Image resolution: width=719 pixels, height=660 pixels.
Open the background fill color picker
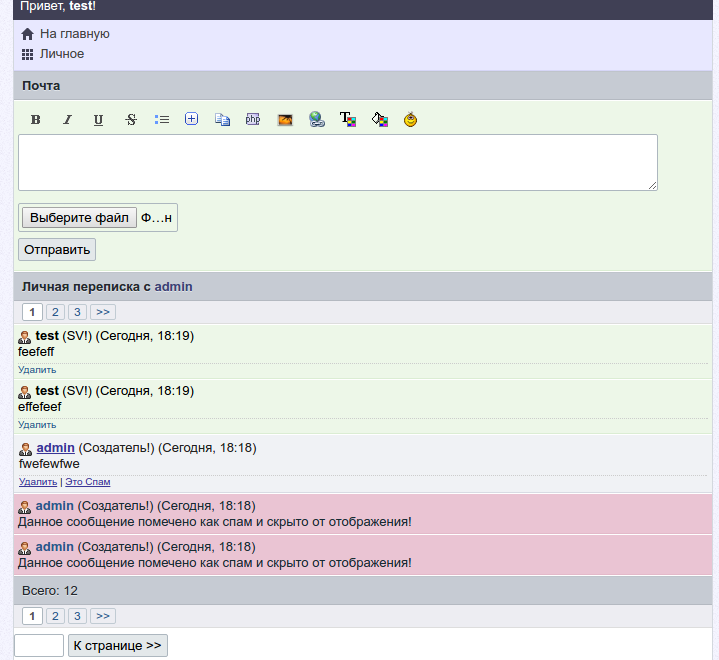point(379,120)
